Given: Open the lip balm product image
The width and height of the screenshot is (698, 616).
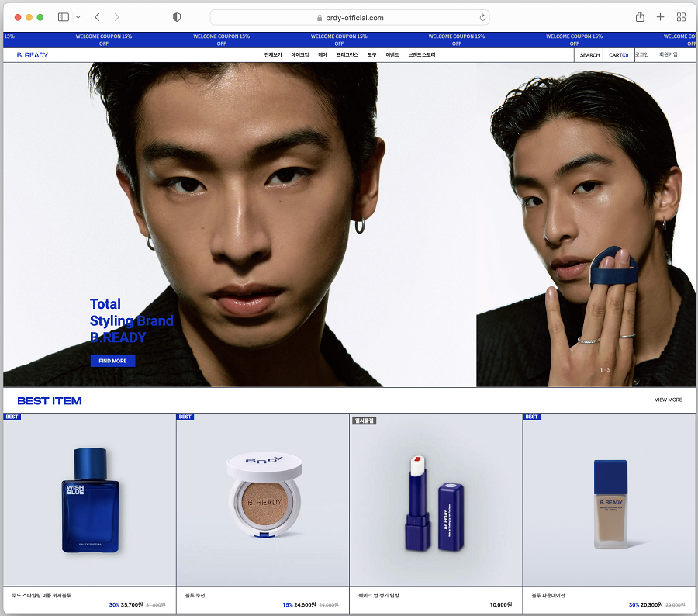Looking at the screenshot, I should click(x=436, y=500).
